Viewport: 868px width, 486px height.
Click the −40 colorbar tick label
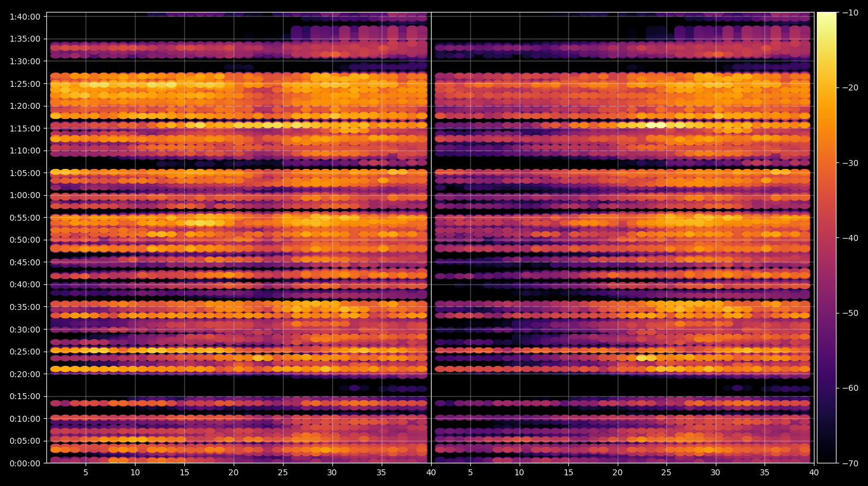click(x=850, y=238)
